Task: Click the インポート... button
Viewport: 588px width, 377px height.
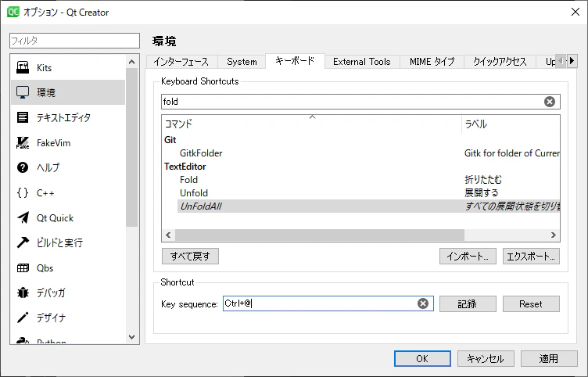Action: [468, 257]
